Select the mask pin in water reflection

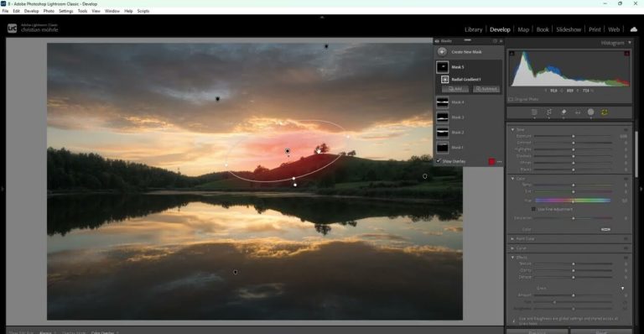tap(236, 272)
